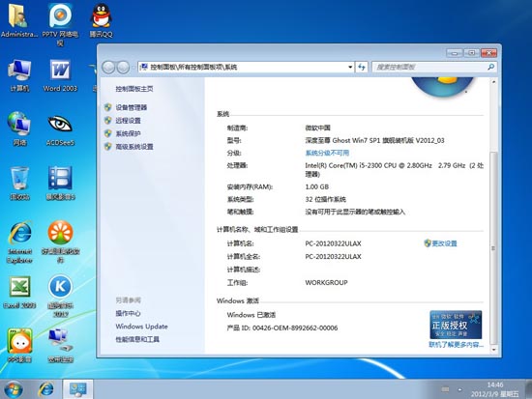Close the System window
Image resolution: width=532 pixels, height=399 pixels.
[488, 53]
